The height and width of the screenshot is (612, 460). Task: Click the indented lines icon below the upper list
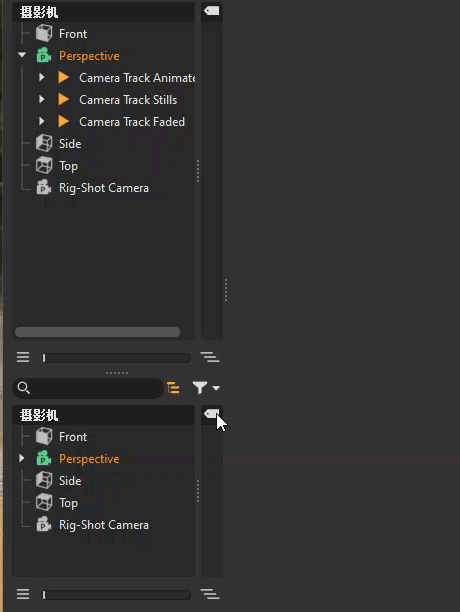click(x=210, y=357)
